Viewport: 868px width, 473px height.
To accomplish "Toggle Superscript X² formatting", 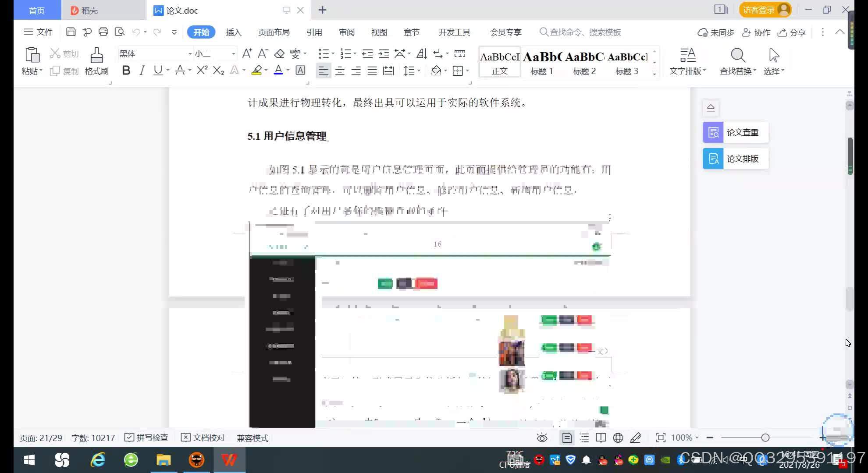I will point(202,71).
